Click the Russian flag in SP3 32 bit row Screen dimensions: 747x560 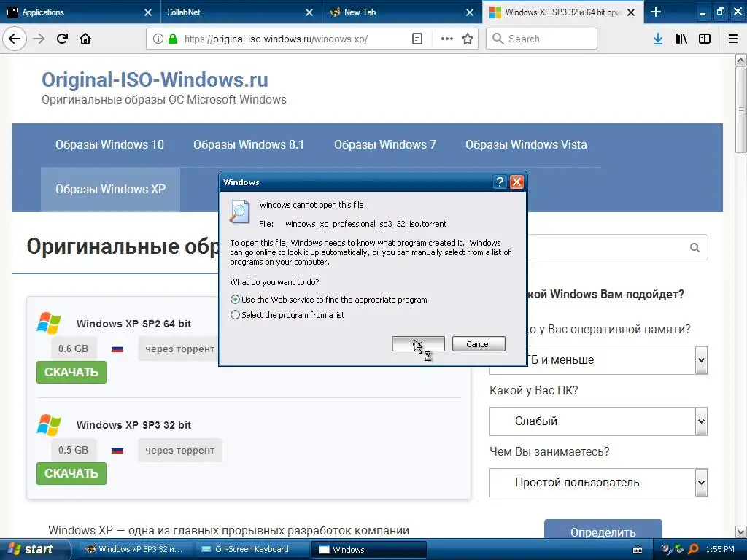tap(117, 451)
